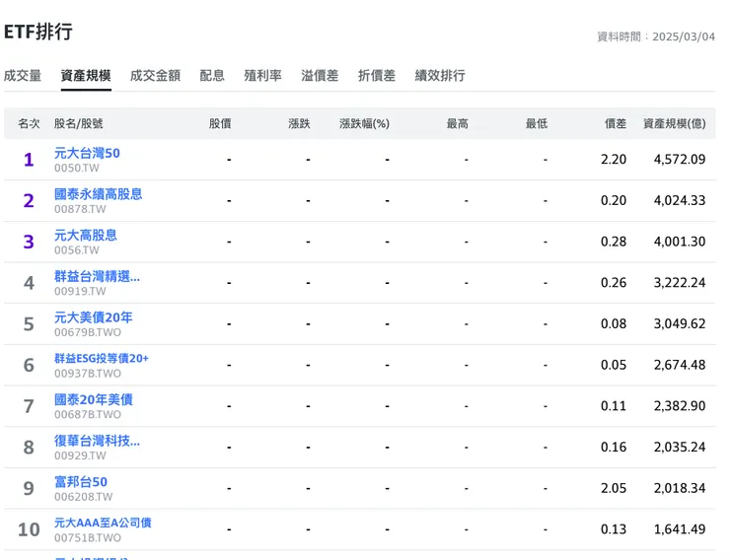This screenshot has width=730, height=560.
Task: Click the 1,641.49 asset value
Action: coord(680,529)
